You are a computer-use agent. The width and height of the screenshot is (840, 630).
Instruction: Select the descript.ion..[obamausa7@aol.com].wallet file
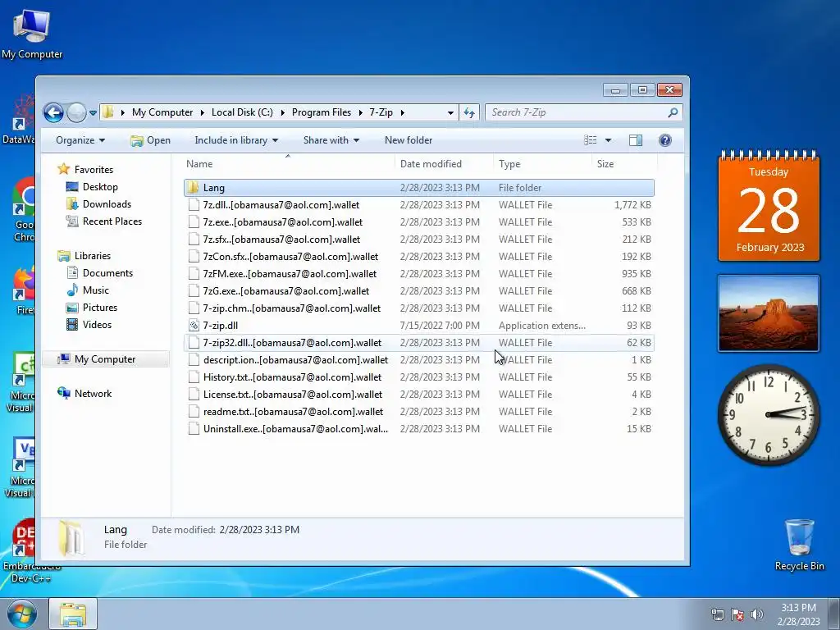(419, 360)
